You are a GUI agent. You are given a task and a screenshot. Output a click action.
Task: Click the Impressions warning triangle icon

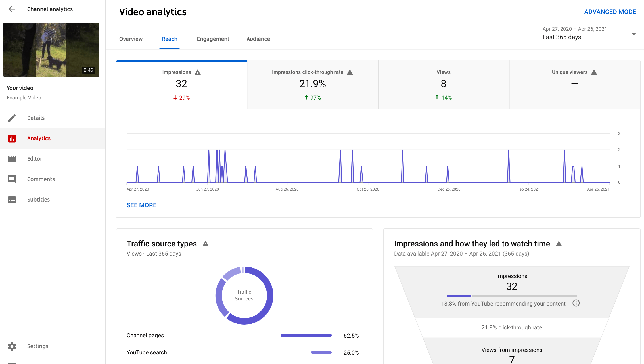198,72
